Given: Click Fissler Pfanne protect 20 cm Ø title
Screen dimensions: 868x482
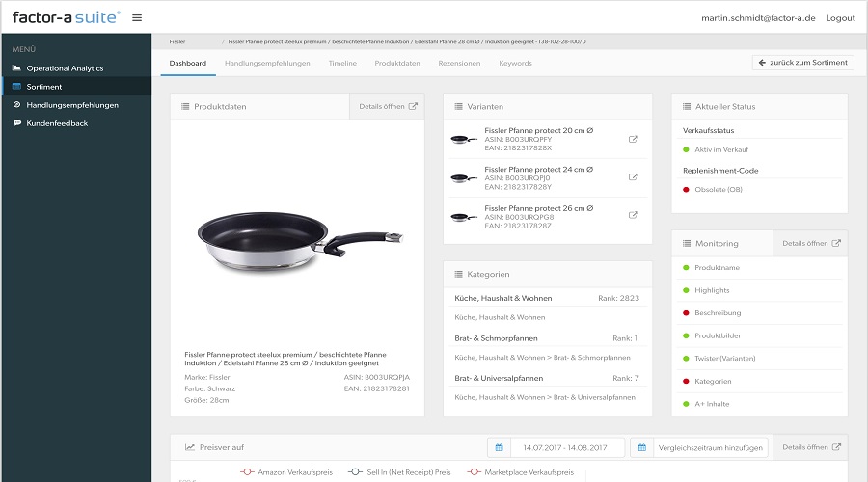Looking at the screenshot, I should point(538,130).
